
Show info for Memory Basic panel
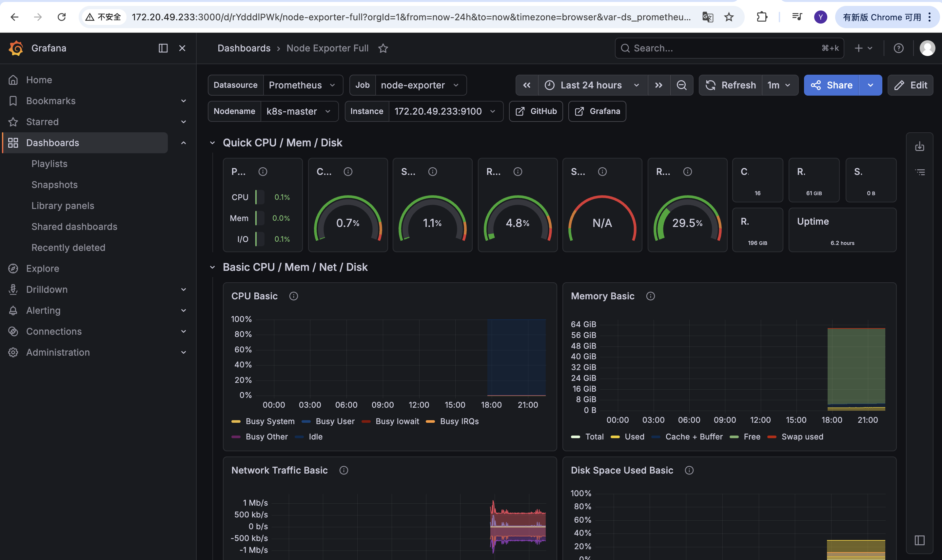click(650, 296)
